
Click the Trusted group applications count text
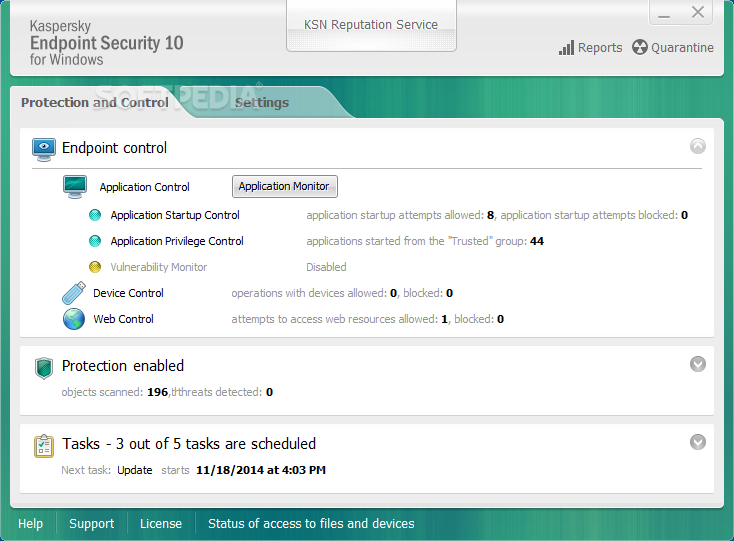(x=425, y=241)
